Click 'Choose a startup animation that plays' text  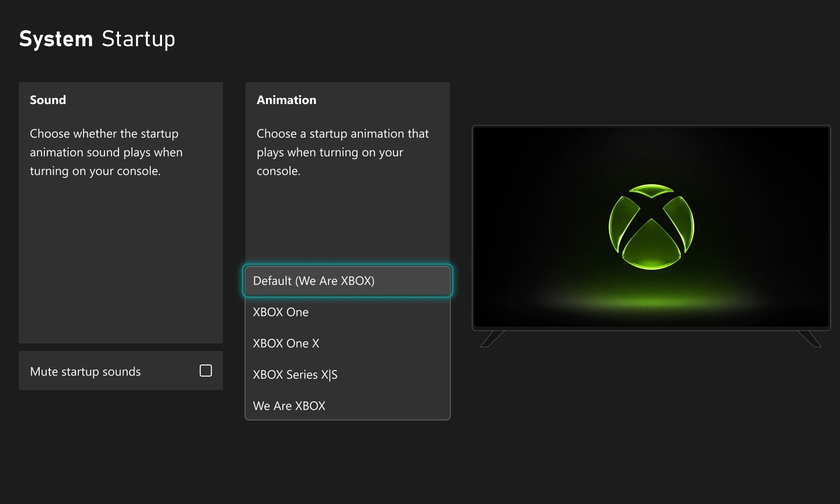[343, 152]
